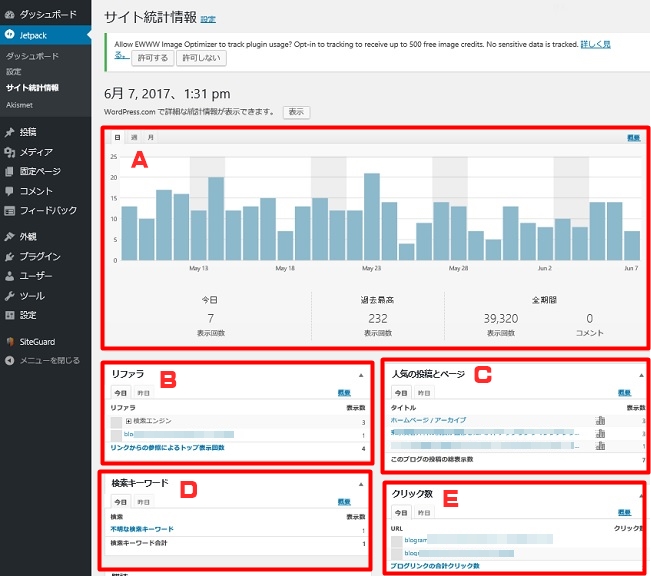Open the ホームページ / アーカイブ link
The image size is (651, 576).
pos(428,420)
